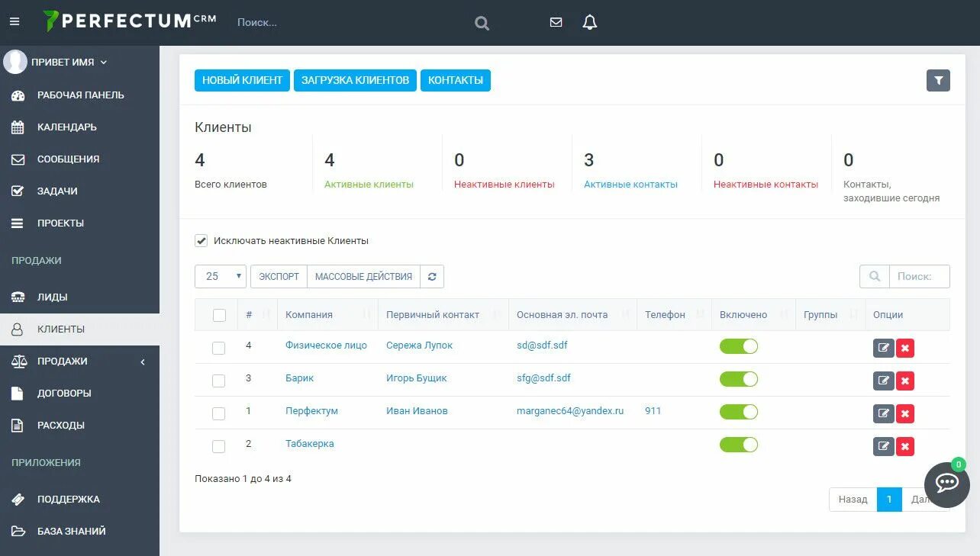980x556 pixels.
Task: Click the Экспорт button
Action: point(279,276)
